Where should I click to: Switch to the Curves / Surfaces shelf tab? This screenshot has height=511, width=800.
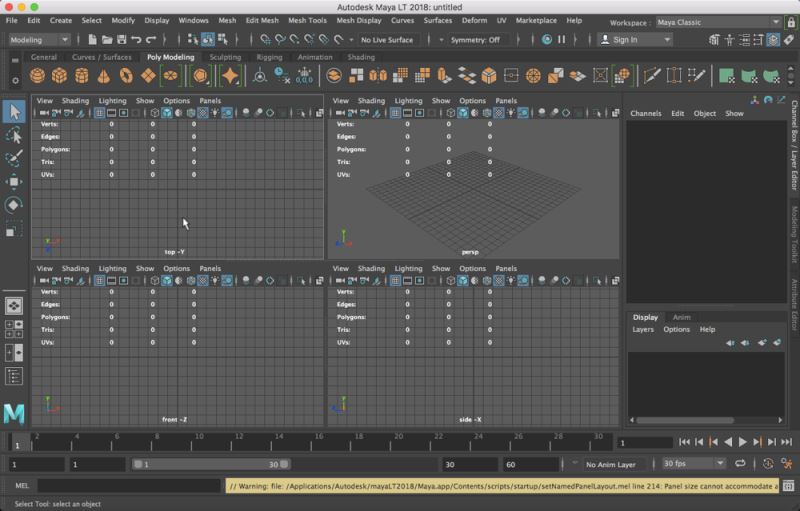[102, 57]
